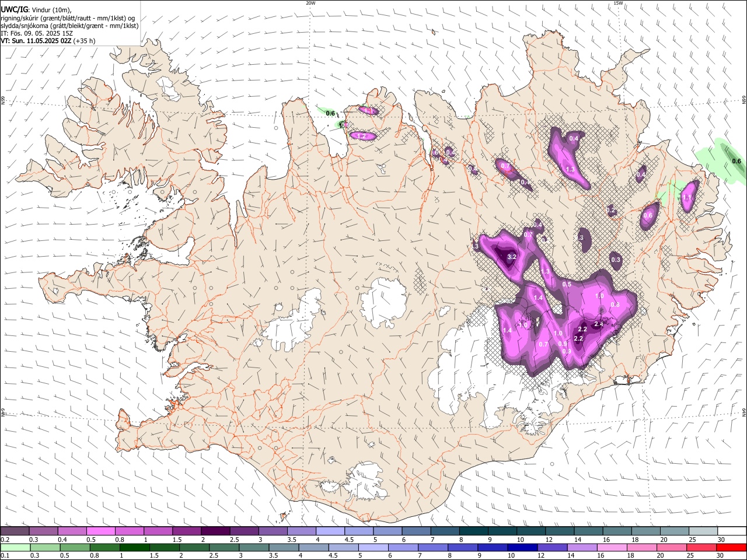This screenshot has height=560, width=747.
Task: Click the 20W longitude label
Action: (310, 3)
